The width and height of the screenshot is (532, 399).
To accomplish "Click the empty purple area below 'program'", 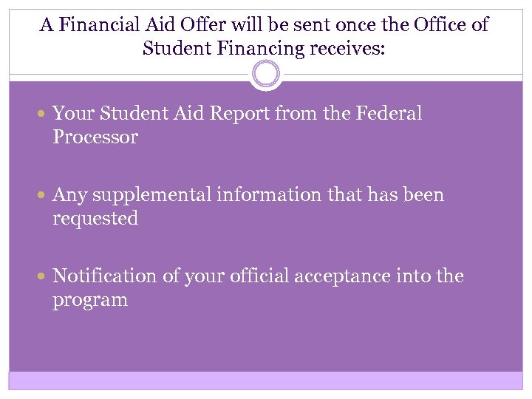I will point(266,340).
